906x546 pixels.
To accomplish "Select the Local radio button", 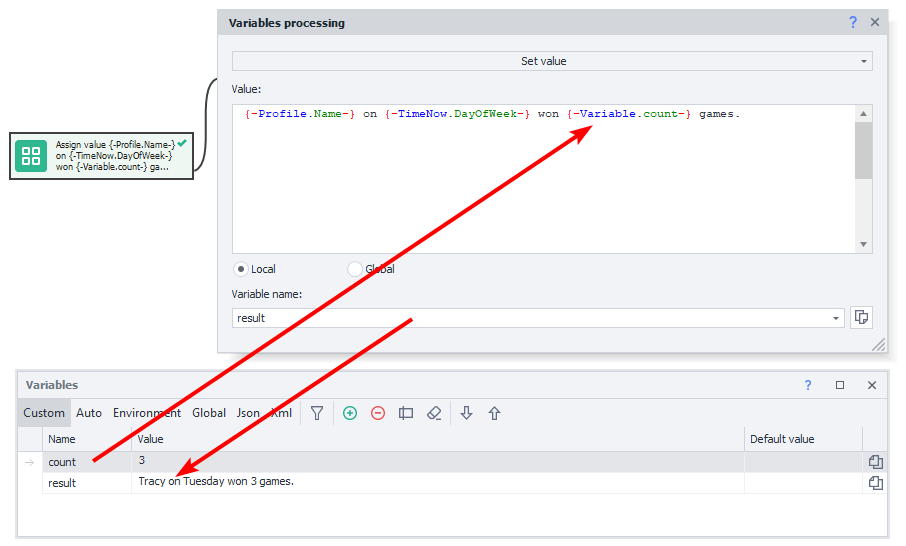I will 241,269.
